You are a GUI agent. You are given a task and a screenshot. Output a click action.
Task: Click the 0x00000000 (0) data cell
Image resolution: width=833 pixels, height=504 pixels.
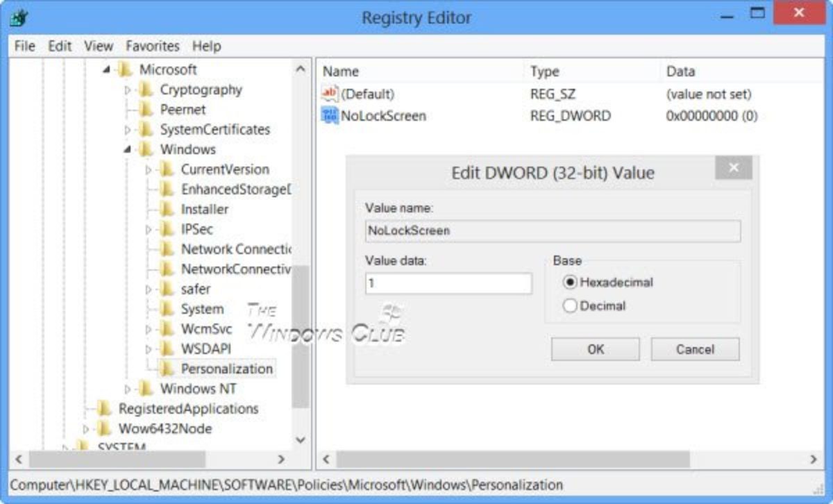(712, 116)
